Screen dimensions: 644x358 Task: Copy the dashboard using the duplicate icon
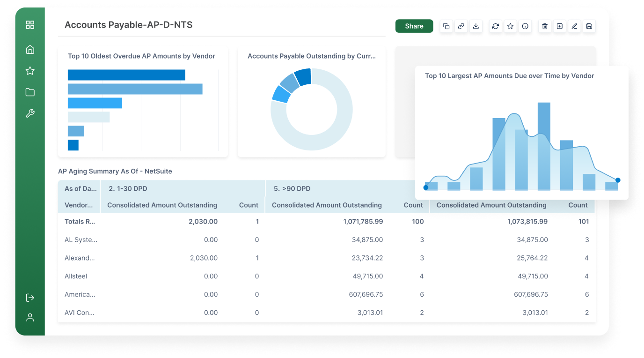[446, 26]
